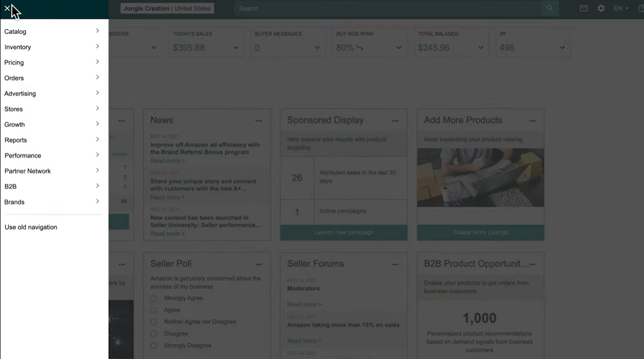This screenshot has height=359, width=644.
Task: Read more under the Moderators forum post
Action: pos(304,304)
